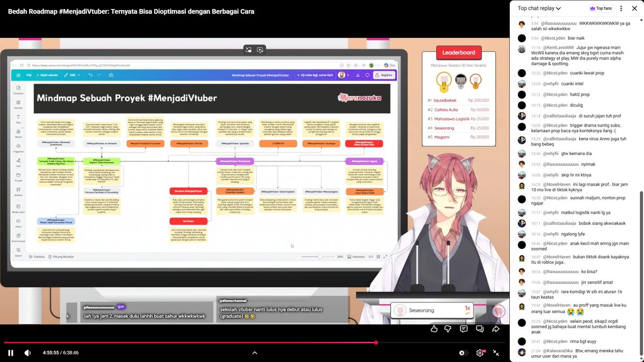Open Ubah ukuran resize option in Canva
This screenshot has width=644, height=362.
point(47,75)
